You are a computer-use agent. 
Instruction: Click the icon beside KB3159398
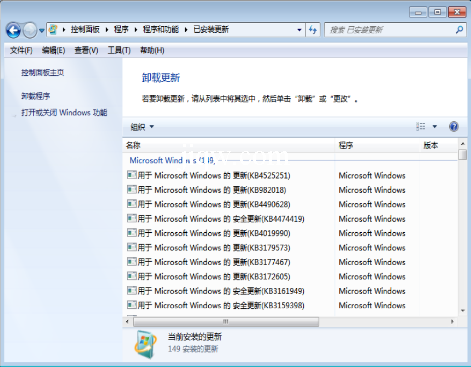coord(132,305)
